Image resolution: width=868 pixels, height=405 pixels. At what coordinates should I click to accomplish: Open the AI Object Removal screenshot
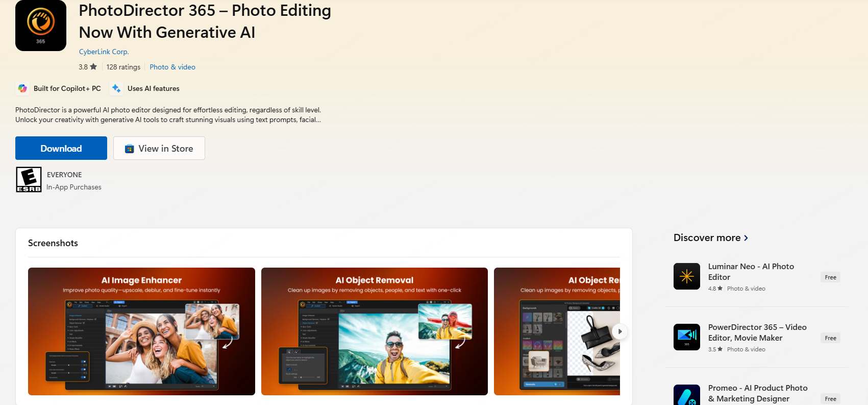point(374,331)
